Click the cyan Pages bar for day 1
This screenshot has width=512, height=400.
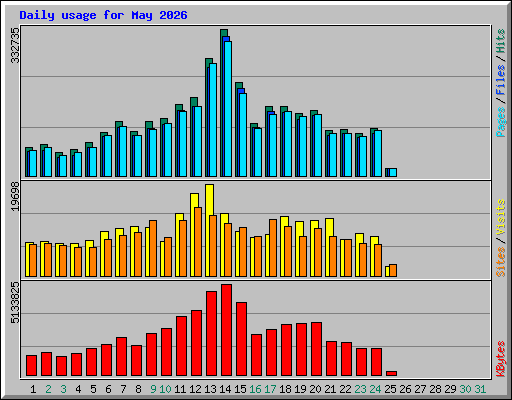point(33,164)
